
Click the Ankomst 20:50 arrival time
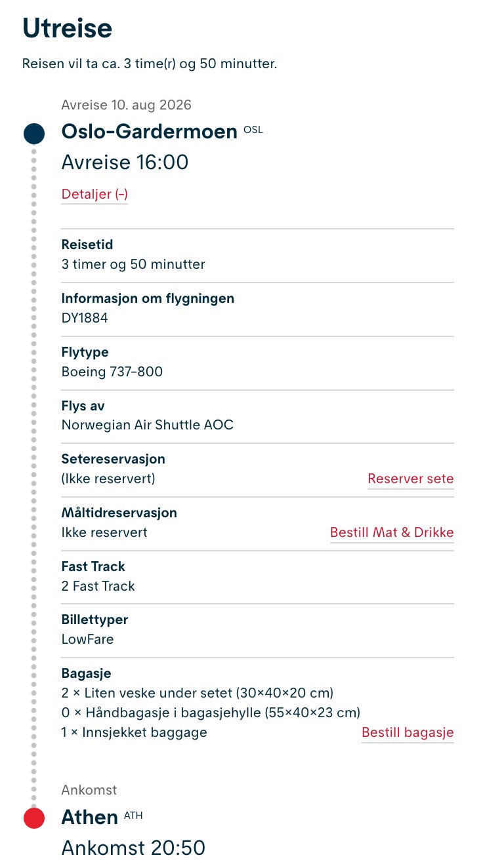click(133, 848)
